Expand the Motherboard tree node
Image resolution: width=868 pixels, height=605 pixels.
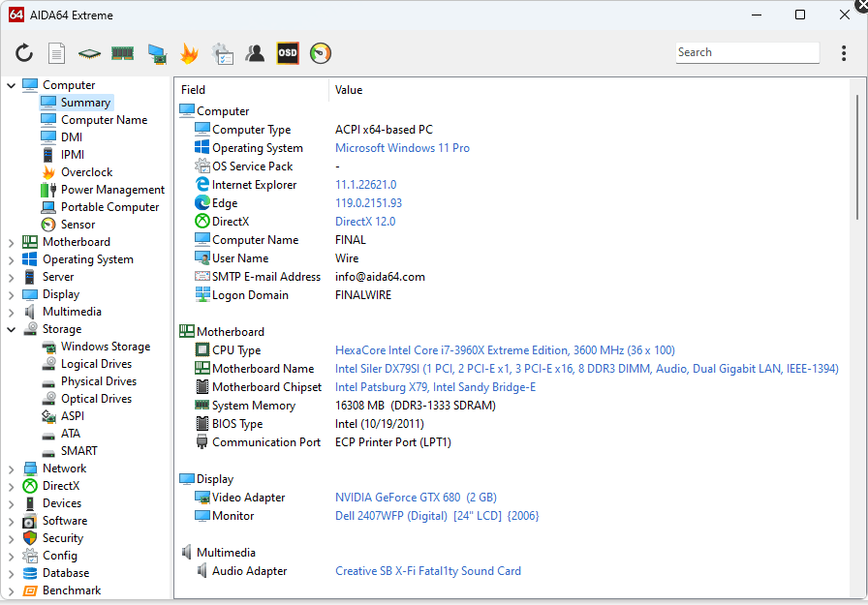(x=12, y=242)
